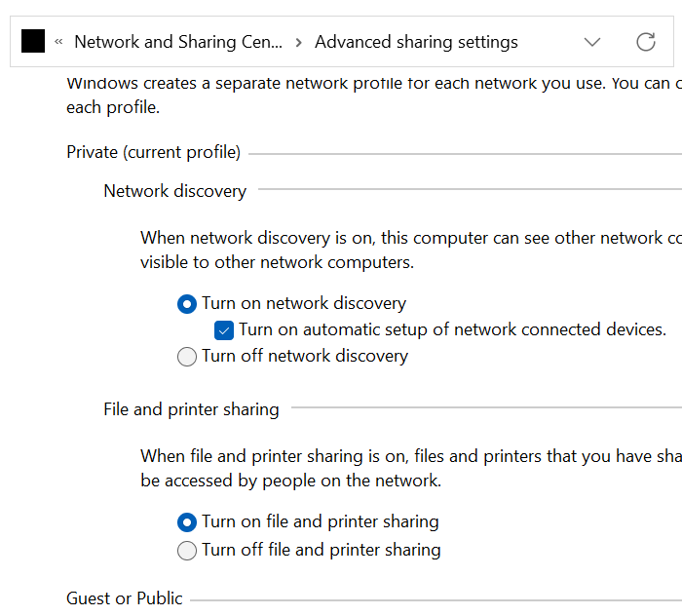
Task: Click the file and printer sharing description
Action: [x=411, y=469]
